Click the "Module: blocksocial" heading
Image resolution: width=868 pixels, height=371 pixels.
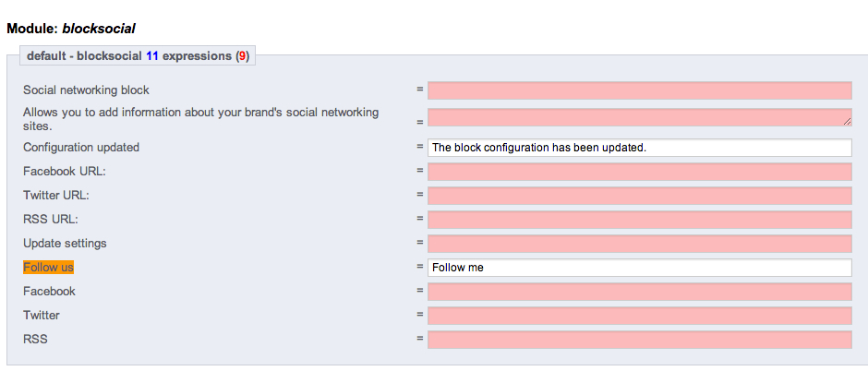[x=71, y=30]
